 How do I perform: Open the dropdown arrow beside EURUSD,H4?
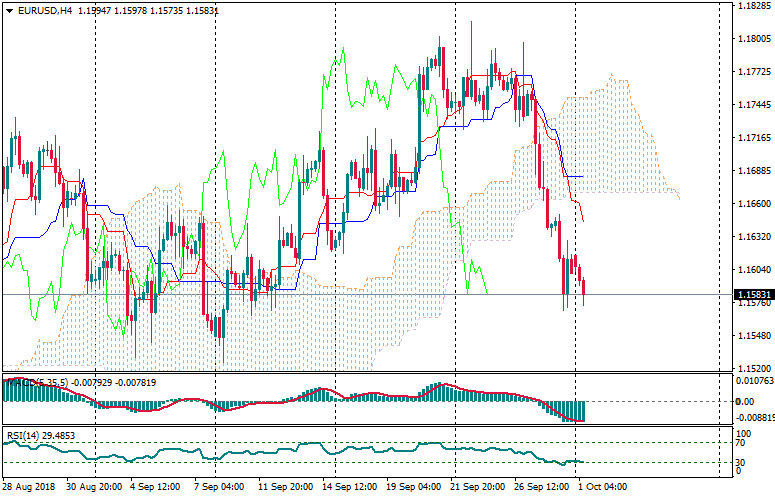(x=9, y=11)
